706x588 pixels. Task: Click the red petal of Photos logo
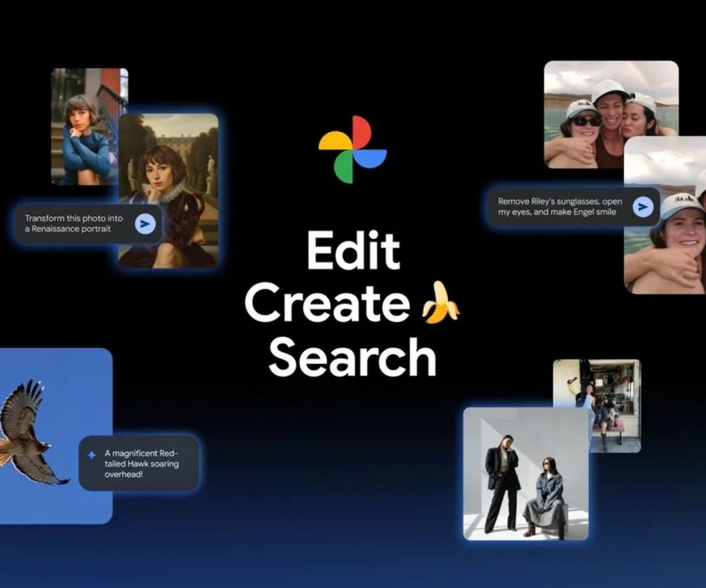pos(362,133)
